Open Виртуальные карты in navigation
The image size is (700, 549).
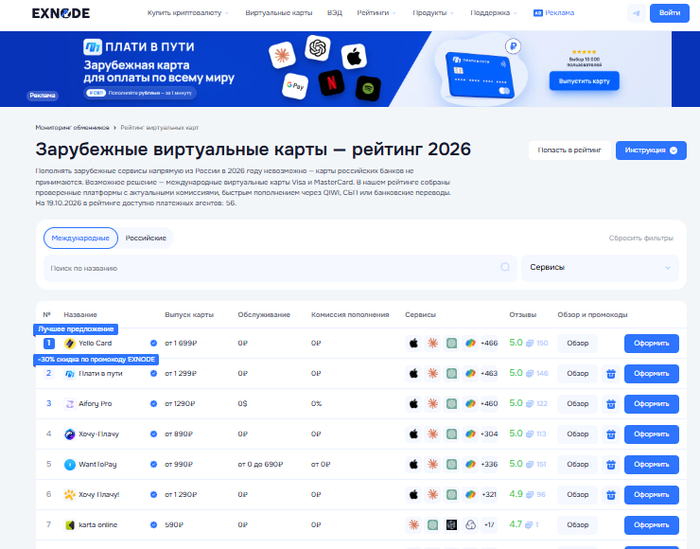tap(279, 13)
